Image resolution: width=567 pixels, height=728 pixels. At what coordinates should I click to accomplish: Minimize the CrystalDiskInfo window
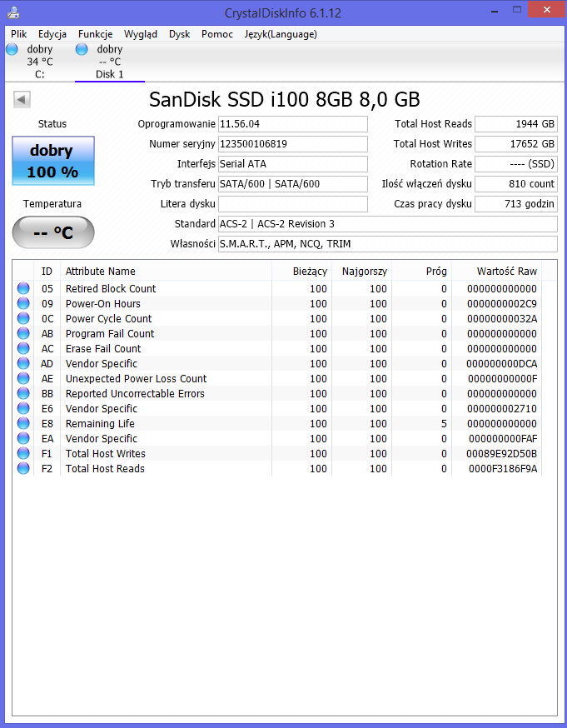click(x=495, y=10)
